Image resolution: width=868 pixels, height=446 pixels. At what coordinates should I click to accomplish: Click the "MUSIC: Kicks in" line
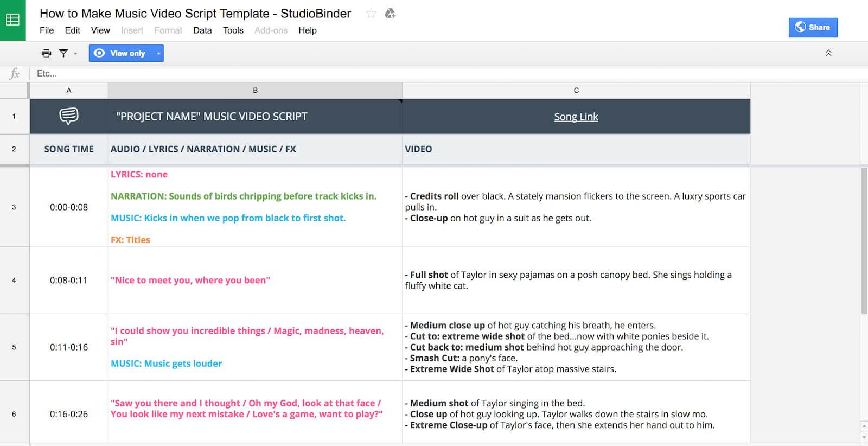228,218
